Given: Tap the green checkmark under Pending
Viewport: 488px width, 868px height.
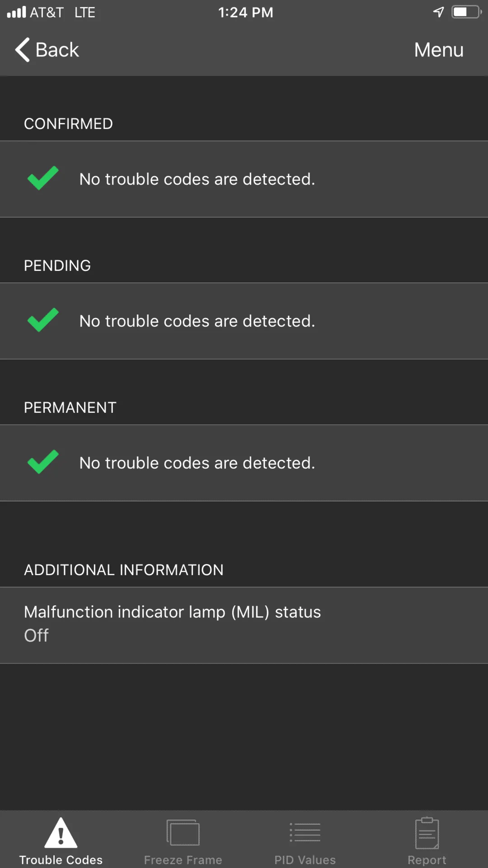Looking at the screenshot, I should tap(43, 320).
